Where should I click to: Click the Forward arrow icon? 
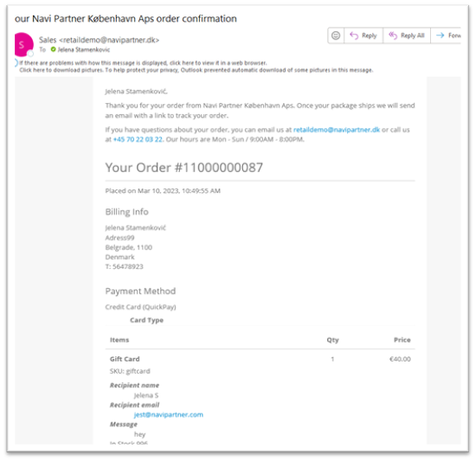[441, 35]
